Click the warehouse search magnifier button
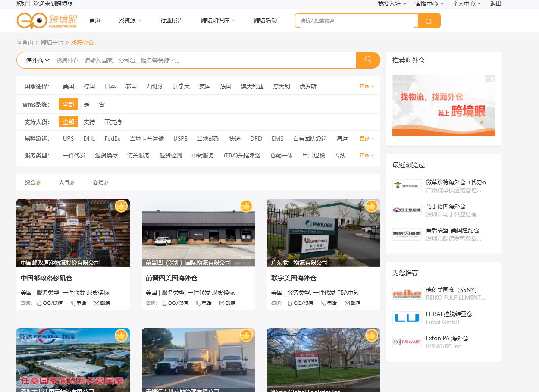The image size is (539, 392). (368, 60)
